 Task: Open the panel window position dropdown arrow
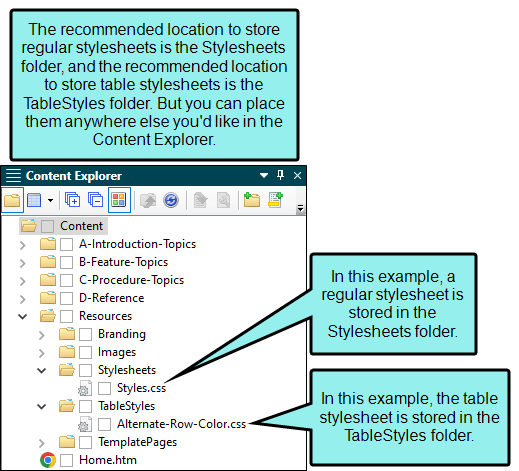[264, 175]
